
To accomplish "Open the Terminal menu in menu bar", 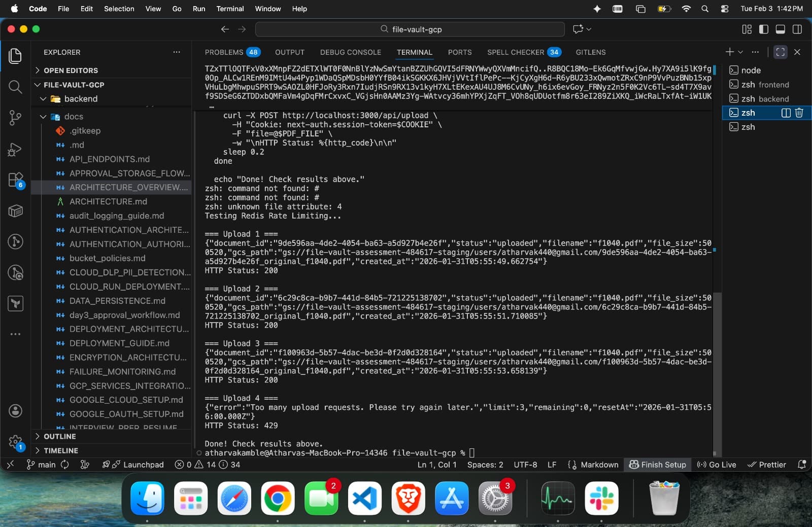I will tap(230, 9).
